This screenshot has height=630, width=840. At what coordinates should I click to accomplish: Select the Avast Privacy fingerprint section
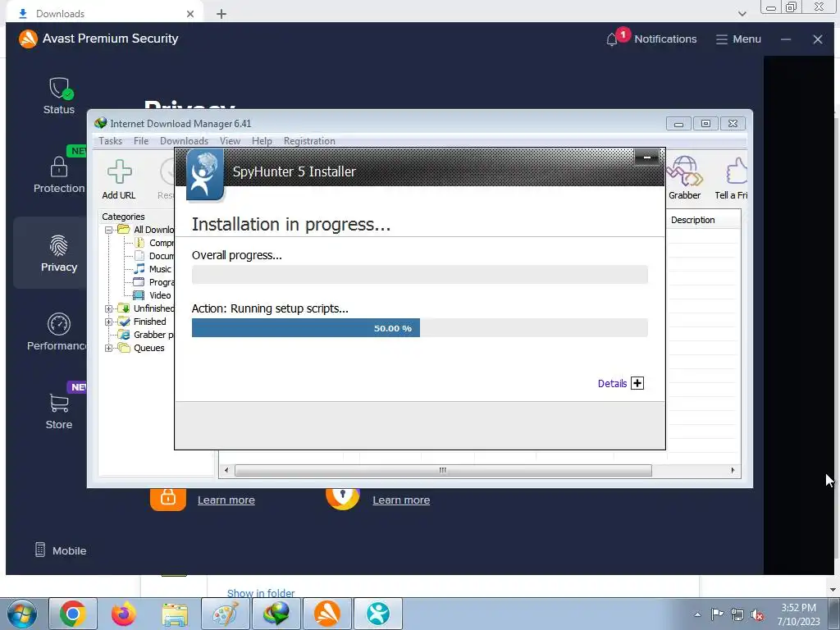[x=59, y=253]
